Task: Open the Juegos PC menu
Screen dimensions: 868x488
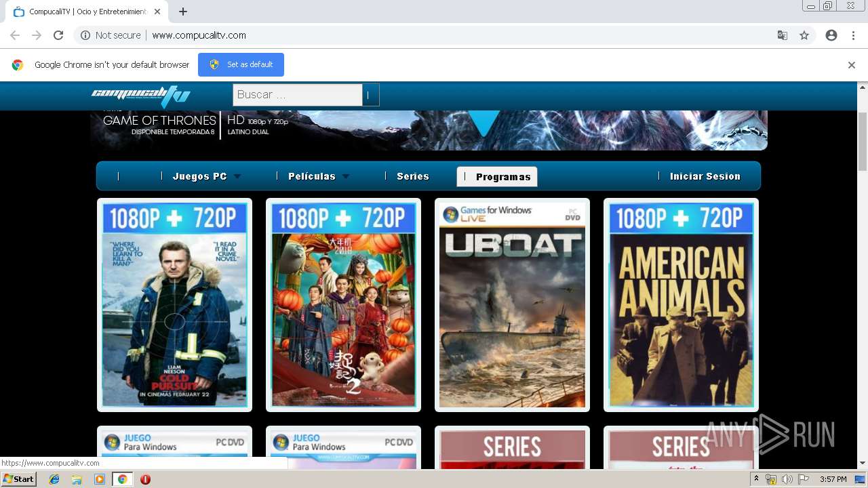Action: 199,176
